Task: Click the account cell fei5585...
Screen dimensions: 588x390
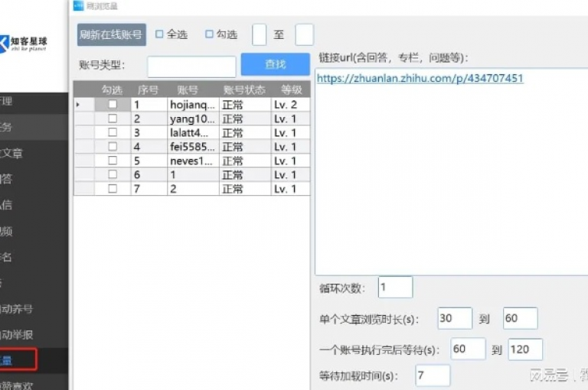Action: pos(193,147)
